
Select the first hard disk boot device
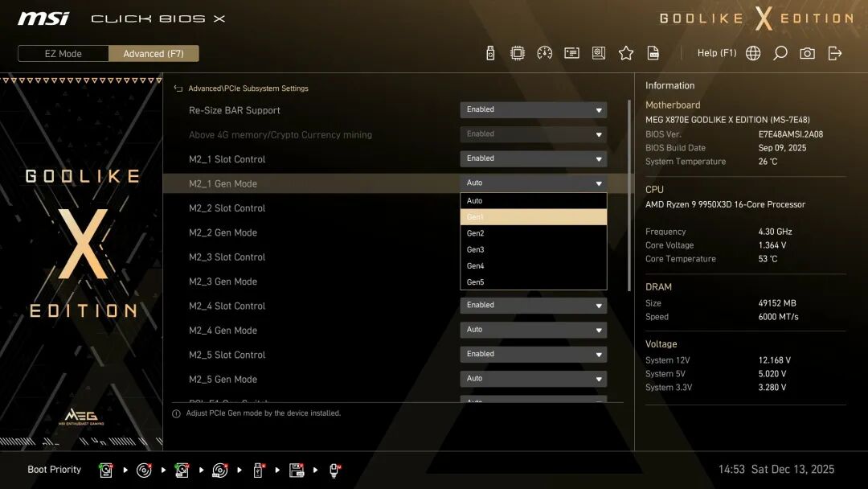click(106, 471)
